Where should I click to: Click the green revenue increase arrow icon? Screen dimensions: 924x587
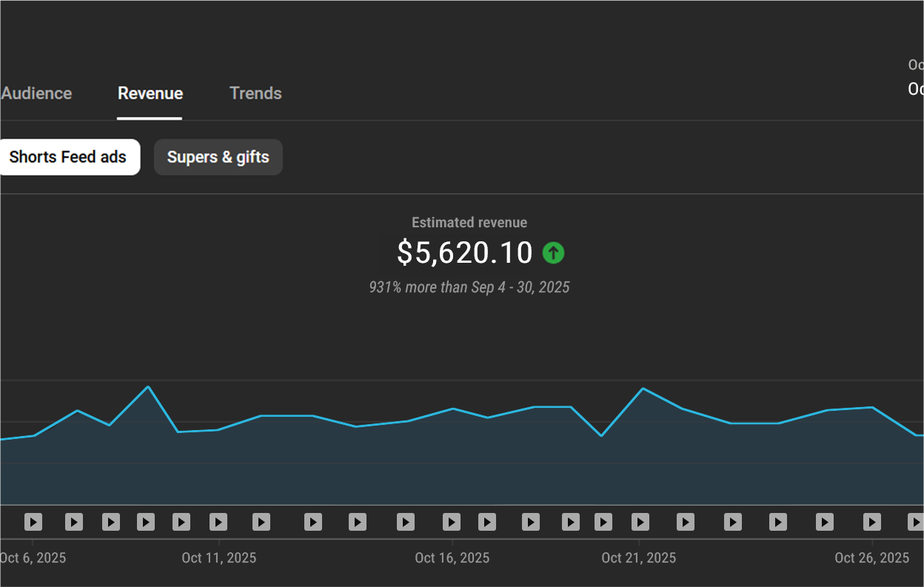click(x=553, y=253)
